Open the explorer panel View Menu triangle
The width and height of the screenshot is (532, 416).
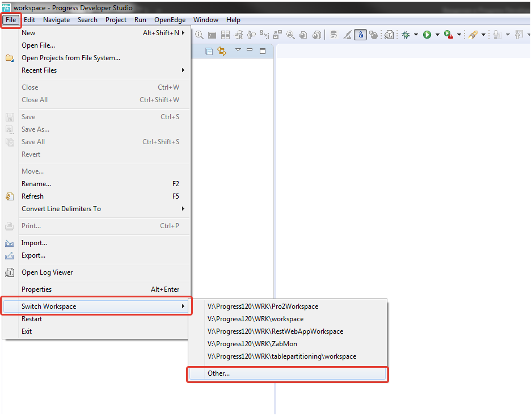click(x=238, y=50)
